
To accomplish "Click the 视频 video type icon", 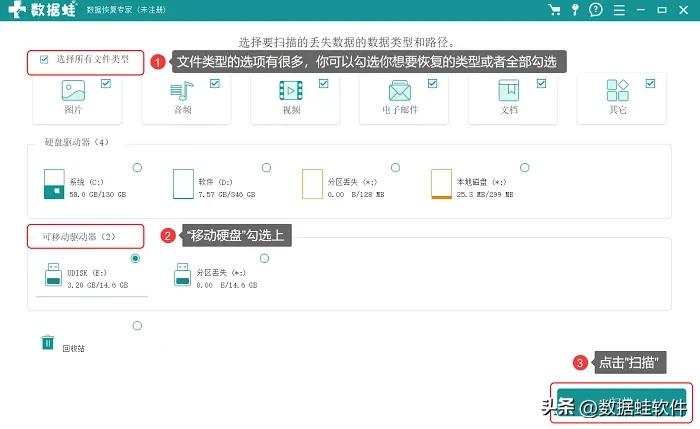I will [291, 91].
